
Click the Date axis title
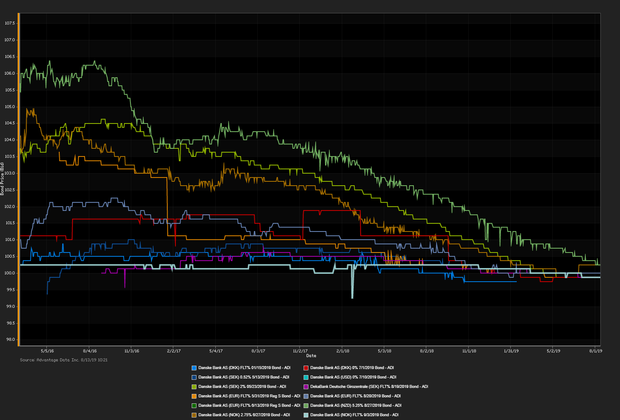tap(311, 356)
